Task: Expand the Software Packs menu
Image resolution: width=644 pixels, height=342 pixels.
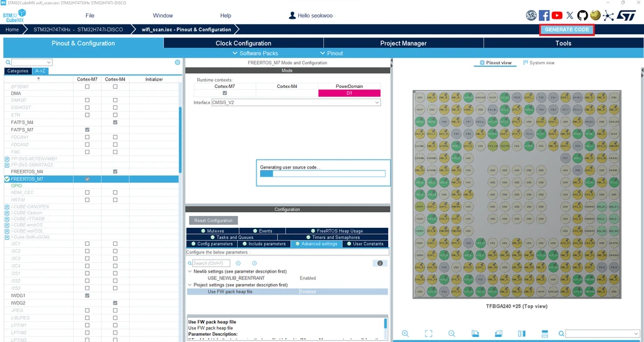Action: pos(255,53)
